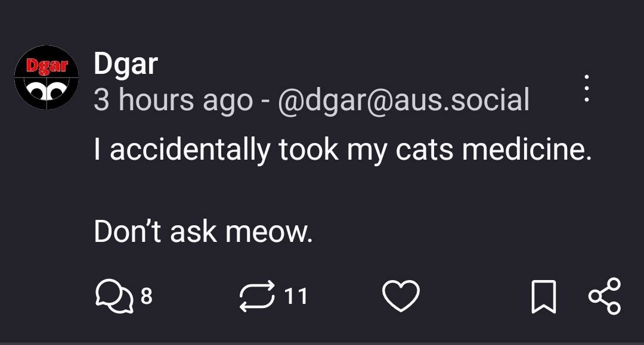Open the @dgar@aus.social handle link
Image resolution: width=644 pixels, height=345 pixels.
(x=403, y=99)
